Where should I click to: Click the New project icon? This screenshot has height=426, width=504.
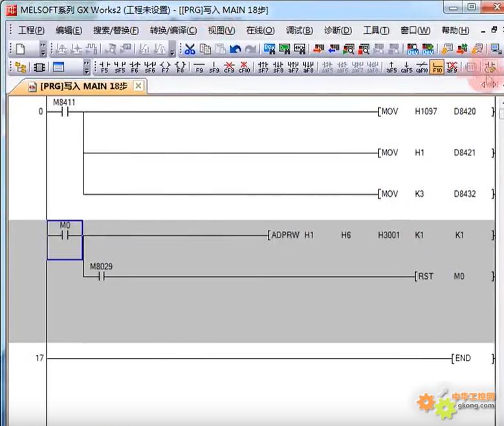tap(20, 49)
